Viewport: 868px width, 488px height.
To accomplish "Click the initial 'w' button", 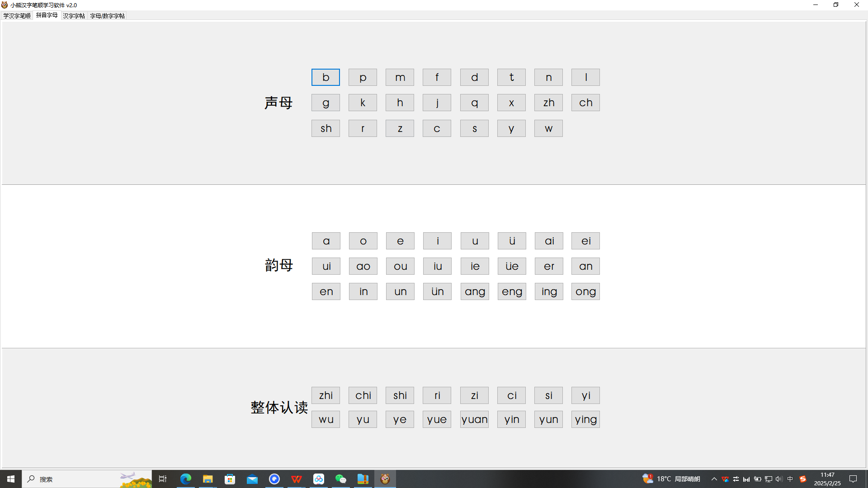I will [x=548, y=128].
